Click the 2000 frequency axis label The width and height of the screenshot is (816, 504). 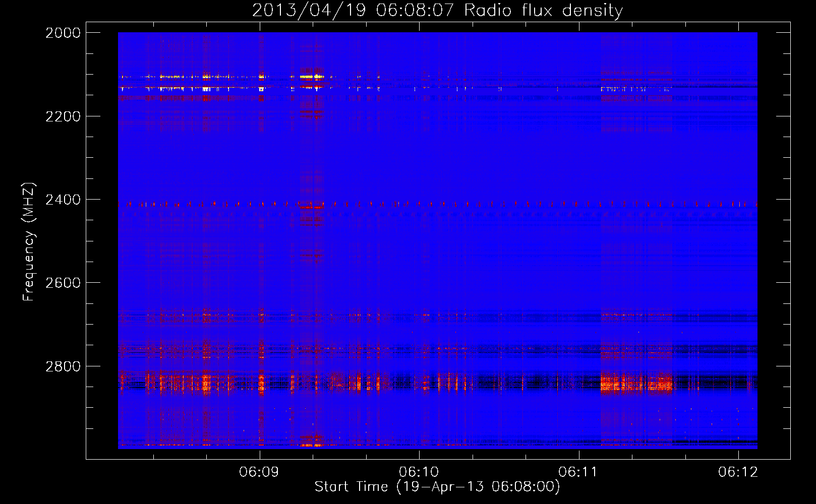click(63, 33)
